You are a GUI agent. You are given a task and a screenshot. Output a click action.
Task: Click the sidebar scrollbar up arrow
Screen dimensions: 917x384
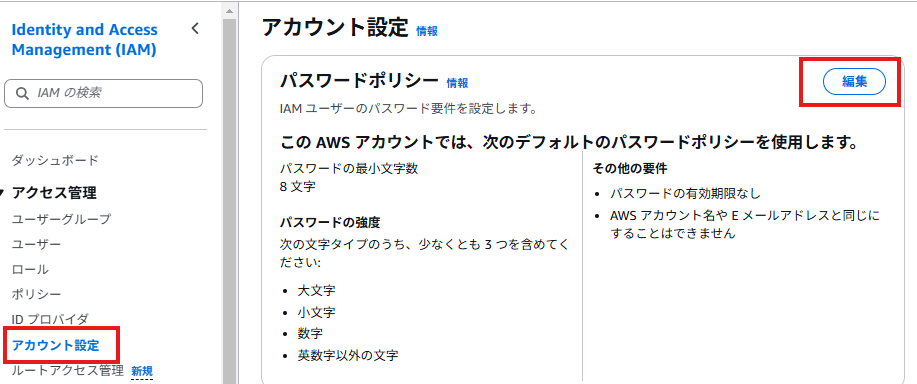point(229,11)
